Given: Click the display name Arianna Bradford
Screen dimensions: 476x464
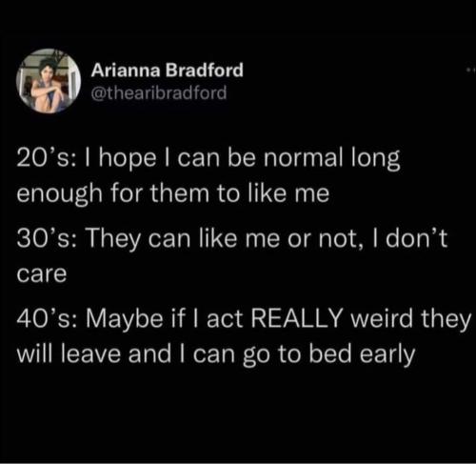Looking at the screenshot, I should (168, 70).
